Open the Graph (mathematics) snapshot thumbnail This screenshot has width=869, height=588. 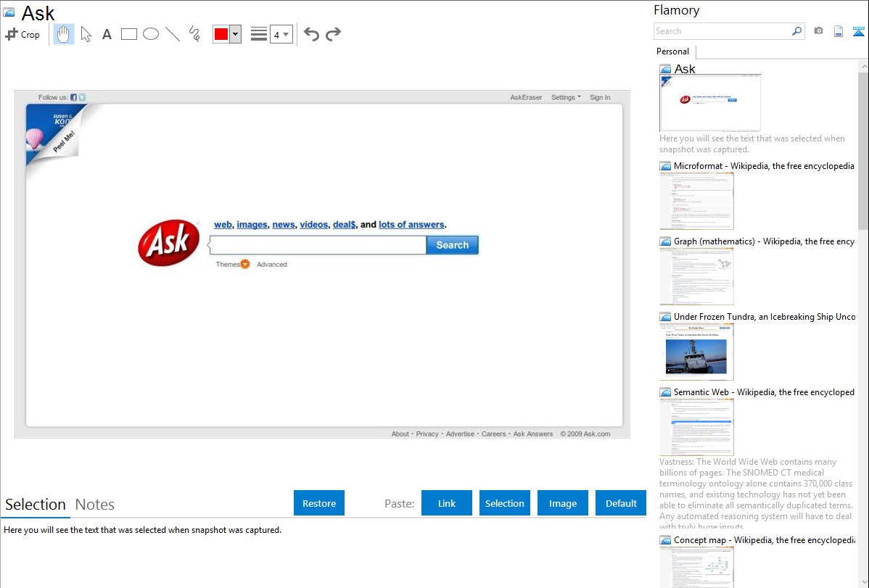[x=696, y=276]
